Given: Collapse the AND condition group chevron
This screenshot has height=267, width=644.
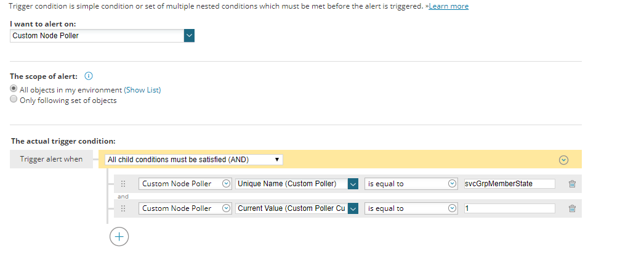Looking at the screenshot, I should pyautogui.click(x=564, y=160).
